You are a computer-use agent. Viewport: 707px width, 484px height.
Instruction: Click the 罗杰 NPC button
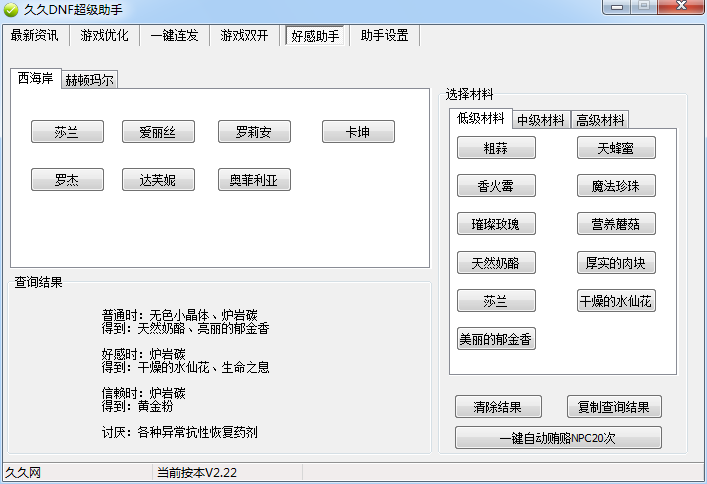pos(67,180)
